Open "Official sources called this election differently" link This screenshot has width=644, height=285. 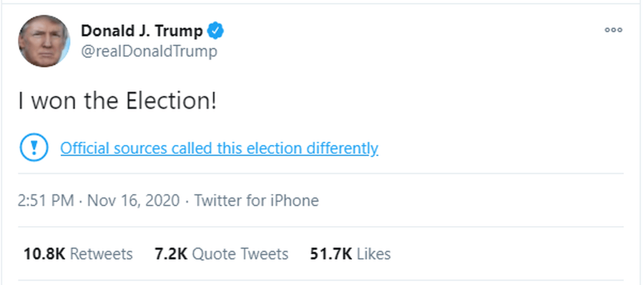(x=219, y=148)
